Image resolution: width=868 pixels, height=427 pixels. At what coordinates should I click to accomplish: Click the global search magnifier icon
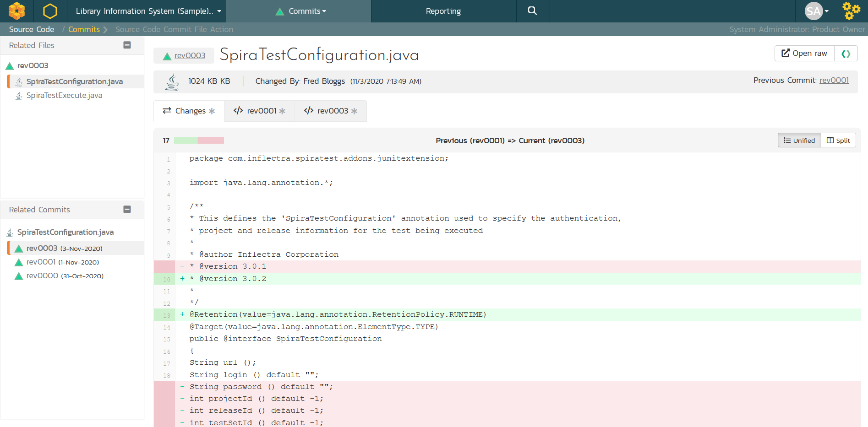[532, 11]
